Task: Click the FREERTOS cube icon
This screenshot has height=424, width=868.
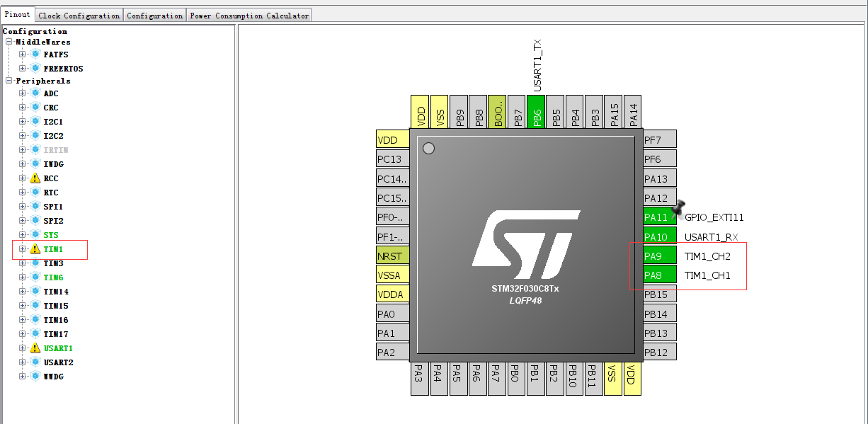Action: (35, 69)
